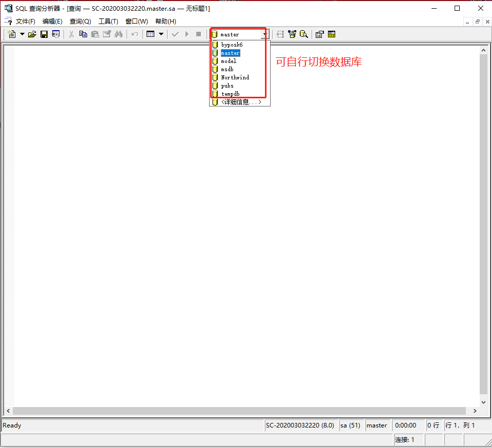Run the query with the Execute arrow
492x448 pixels.
tap(187, 34)
